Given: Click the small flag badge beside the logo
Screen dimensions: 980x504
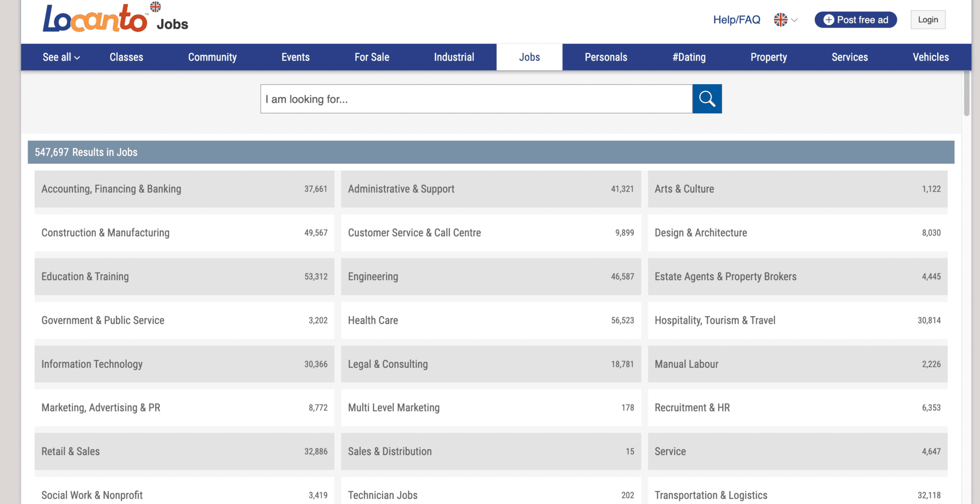Looking at the screenshot, I should (x=155, y=7).
